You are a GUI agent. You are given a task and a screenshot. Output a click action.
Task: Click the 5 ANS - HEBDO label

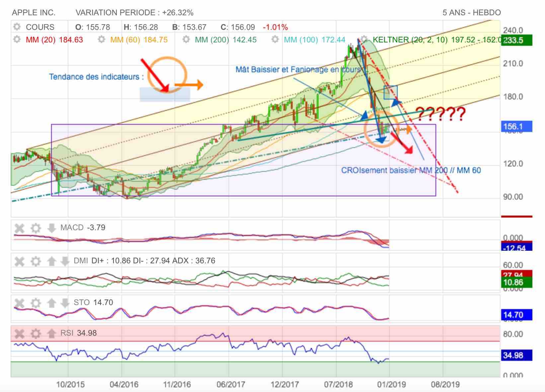click(x=472, y=13)
